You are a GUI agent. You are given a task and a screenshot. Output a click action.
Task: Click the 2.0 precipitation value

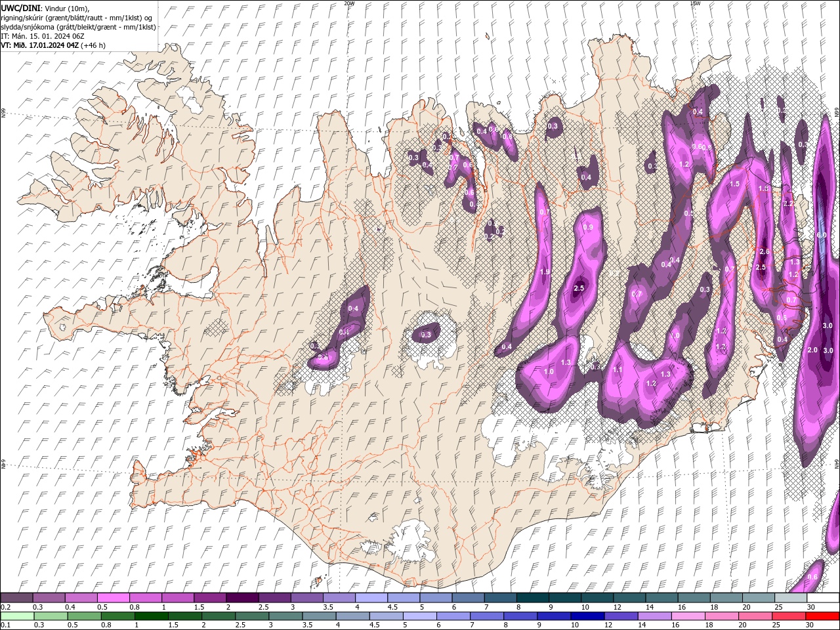click(812, 350)
